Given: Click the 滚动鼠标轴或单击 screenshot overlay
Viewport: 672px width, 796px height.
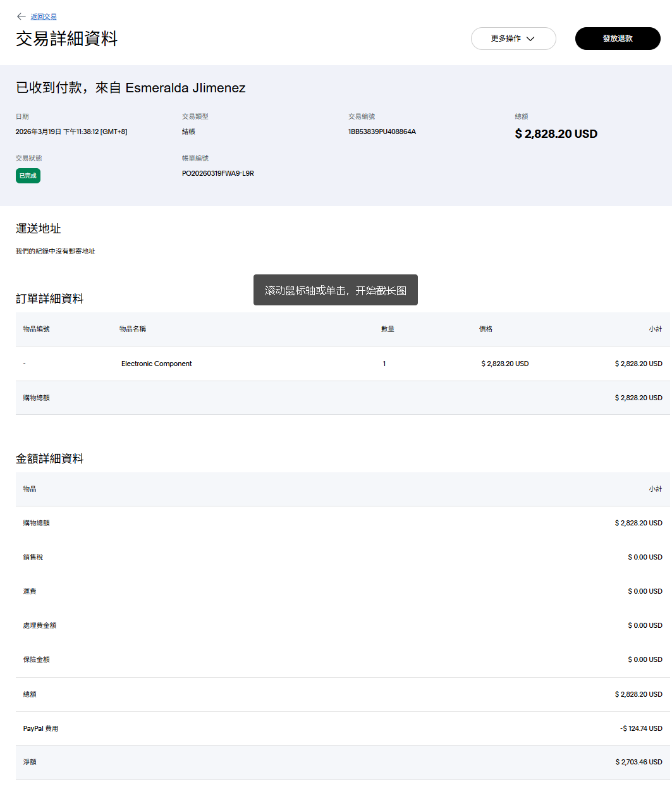Looking at the screenshot, I should (335, 290).
